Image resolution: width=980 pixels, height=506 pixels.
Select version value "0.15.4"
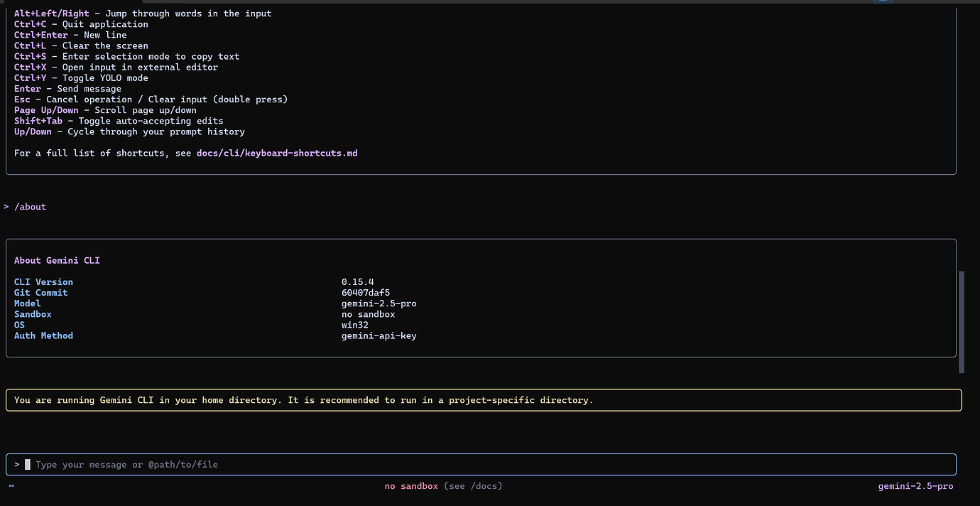tap(357, 282)
